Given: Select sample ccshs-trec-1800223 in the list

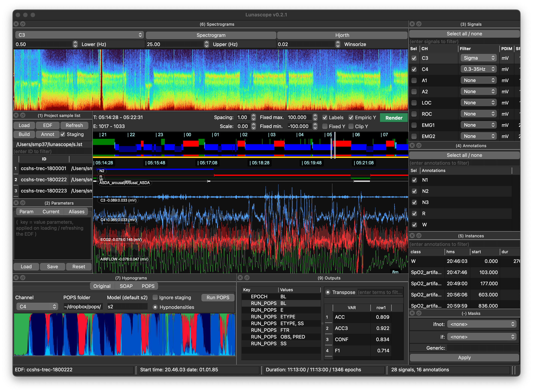Looking at the screenshot, I should (x=44, y=191).
